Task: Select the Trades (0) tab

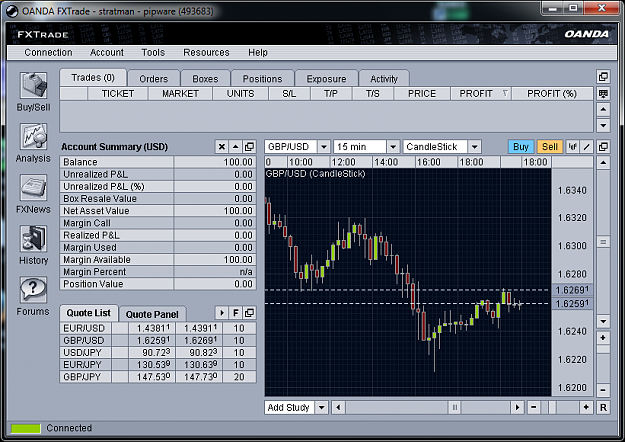Action: point(93,77)
